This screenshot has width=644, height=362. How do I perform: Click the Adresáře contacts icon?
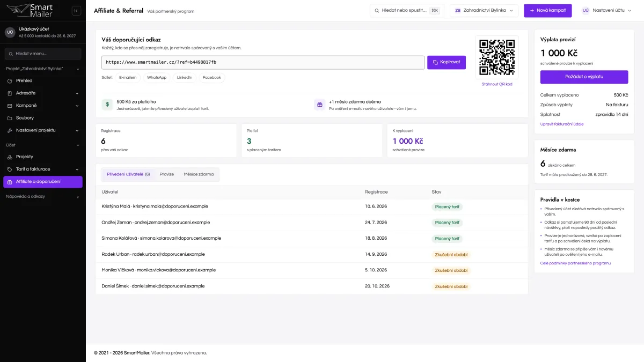click(10, 93)
